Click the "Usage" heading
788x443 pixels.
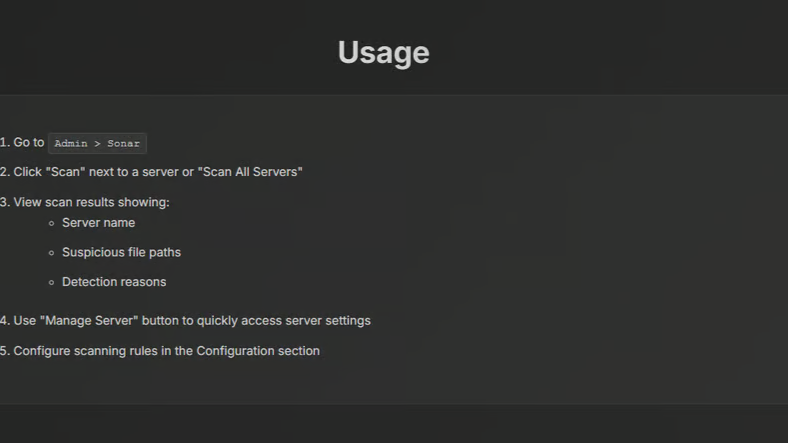point(383,52)
